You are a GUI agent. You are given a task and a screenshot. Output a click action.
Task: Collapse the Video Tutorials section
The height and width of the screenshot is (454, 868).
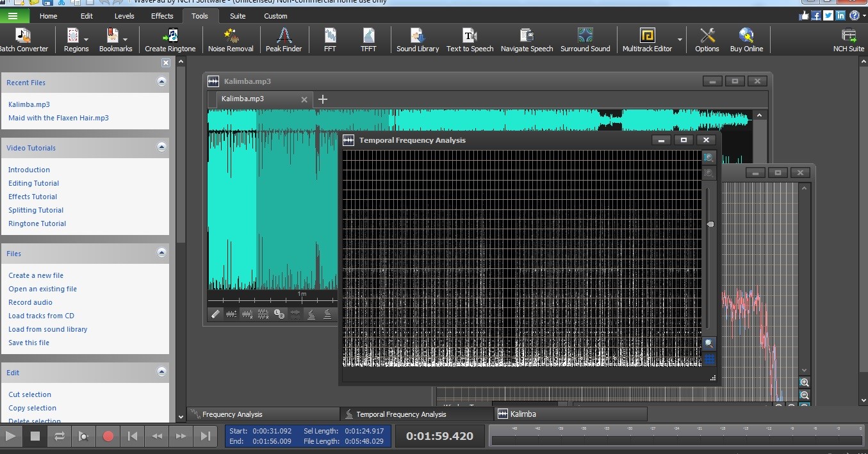coord(161,147)
